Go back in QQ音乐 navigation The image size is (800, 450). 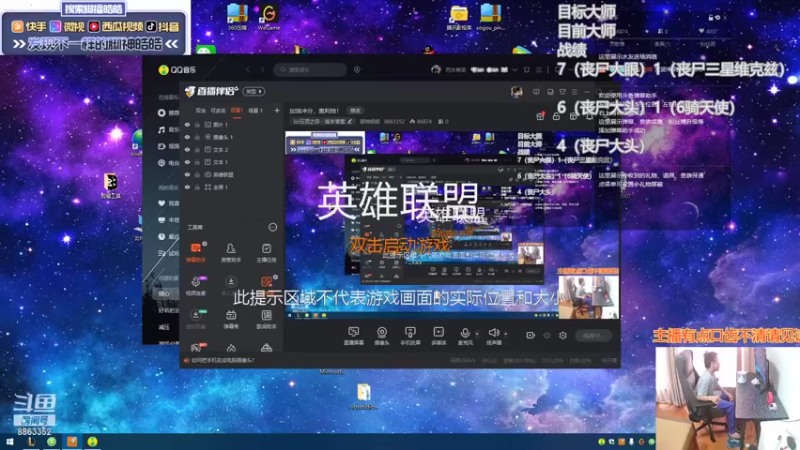click(x=248, y=69)
